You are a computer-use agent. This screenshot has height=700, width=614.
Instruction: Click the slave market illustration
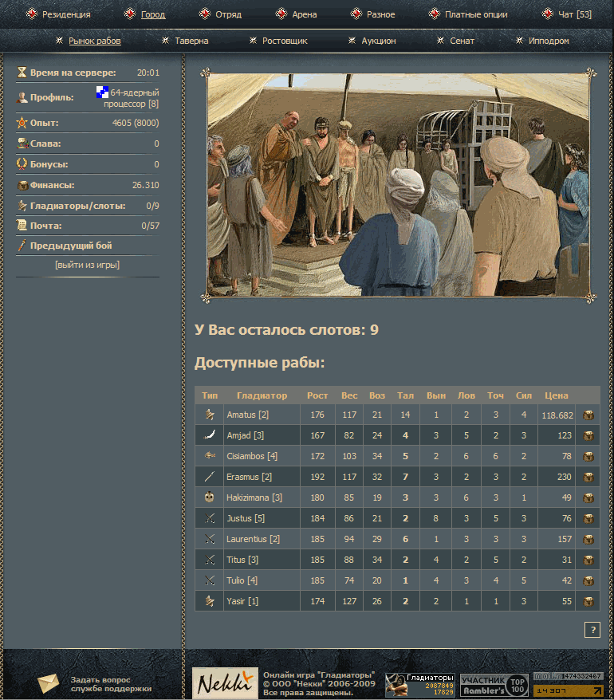(398, 185)
